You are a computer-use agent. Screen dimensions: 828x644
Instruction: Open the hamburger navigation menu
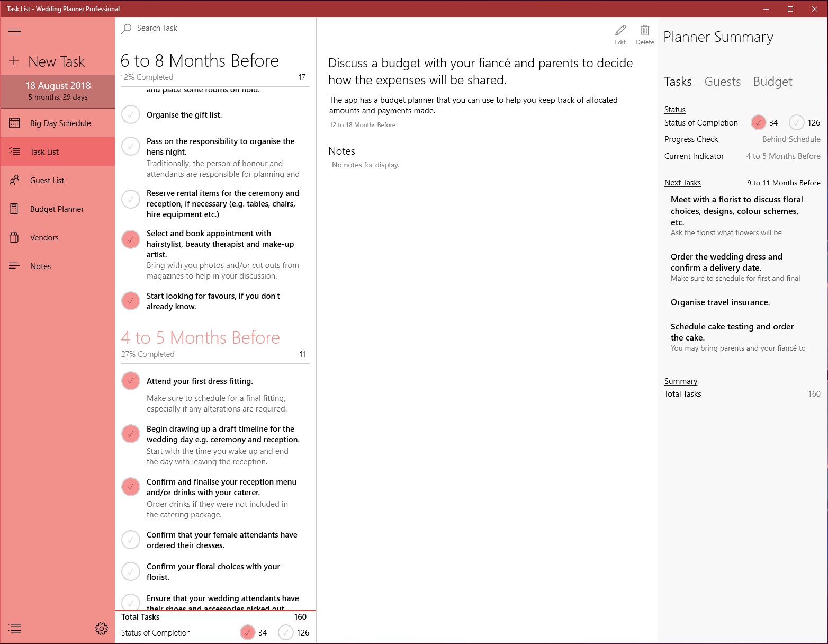tap(15, 32)
